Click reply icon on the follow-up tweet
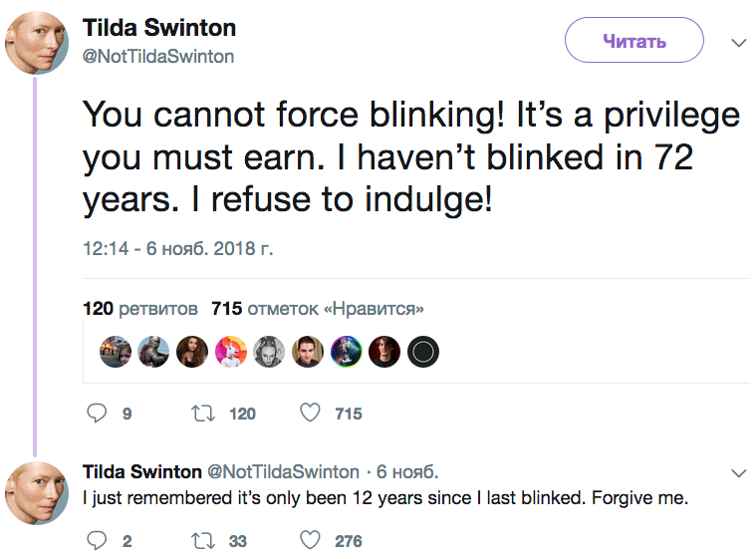 97,541
